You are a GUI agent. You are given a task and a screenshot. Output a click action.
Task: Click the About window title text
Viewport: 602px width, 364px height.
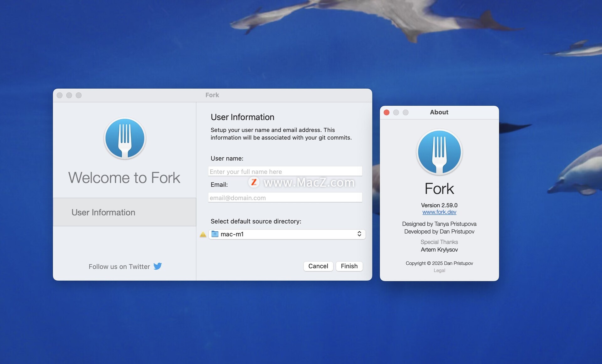[439, 112]
